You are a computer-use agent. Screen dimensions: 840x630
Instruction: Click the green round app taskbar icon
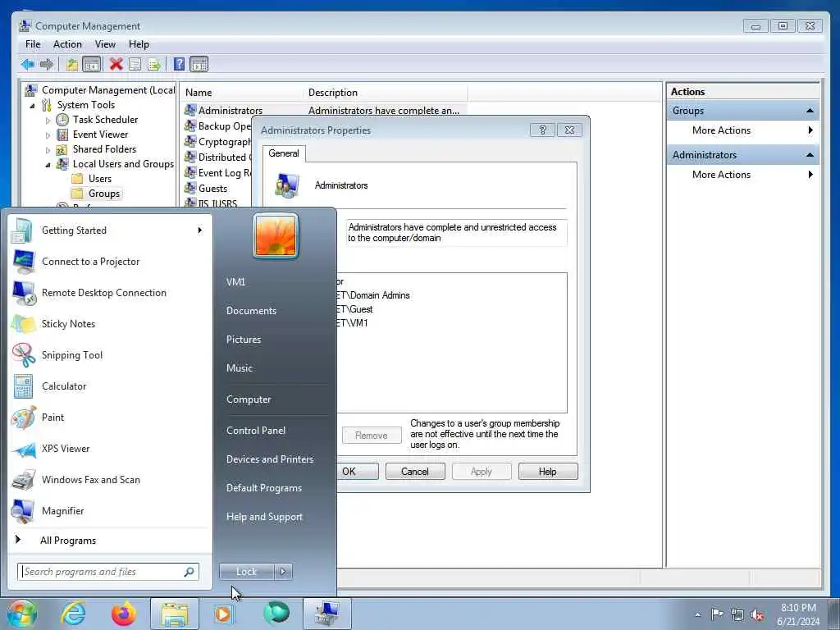click(276, 614)
